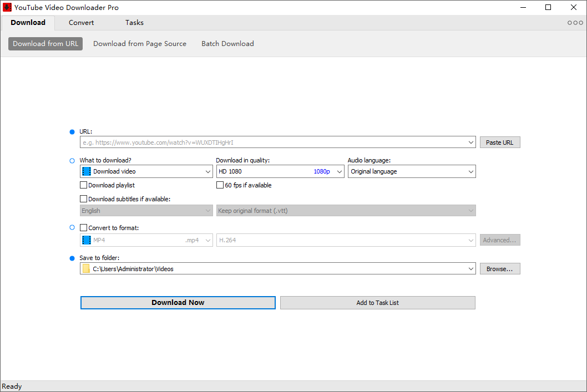
Task: Open the Audio language dropdown
Action: [x=470, y=171]
